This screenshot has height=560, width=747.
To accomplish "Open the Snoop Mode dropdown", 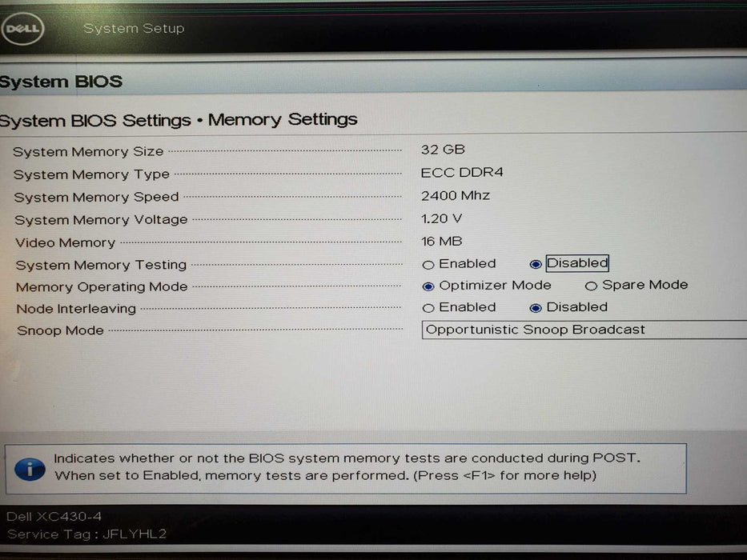I will click(x=584, y=330).
